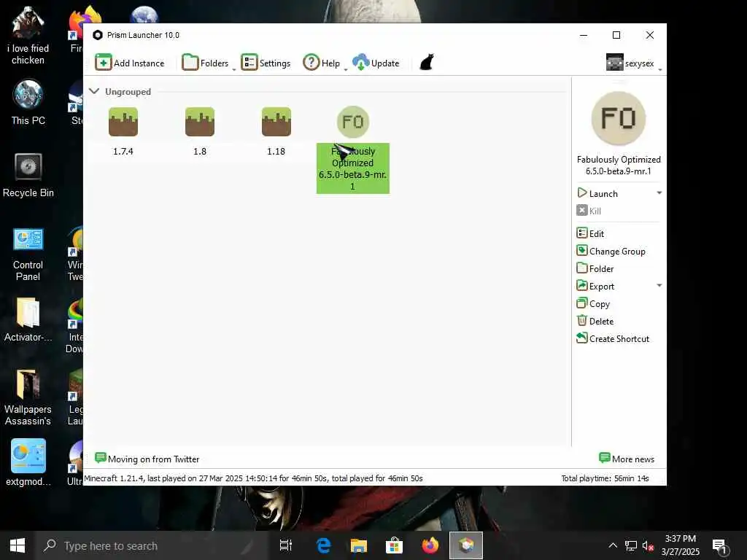
Task: Open the Control Panel desktop icon
Action: click(28, 254)
